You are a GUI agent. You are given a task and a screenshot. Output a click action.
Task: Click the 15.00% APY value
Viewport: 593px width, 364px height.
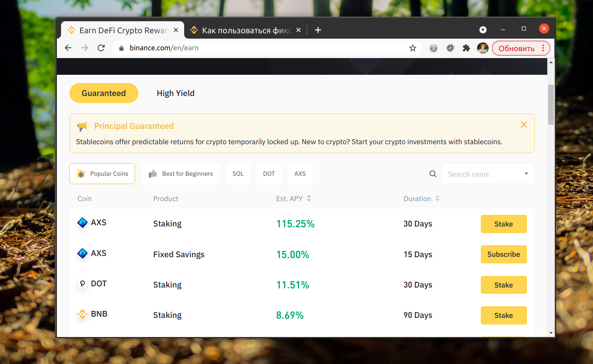293,254
